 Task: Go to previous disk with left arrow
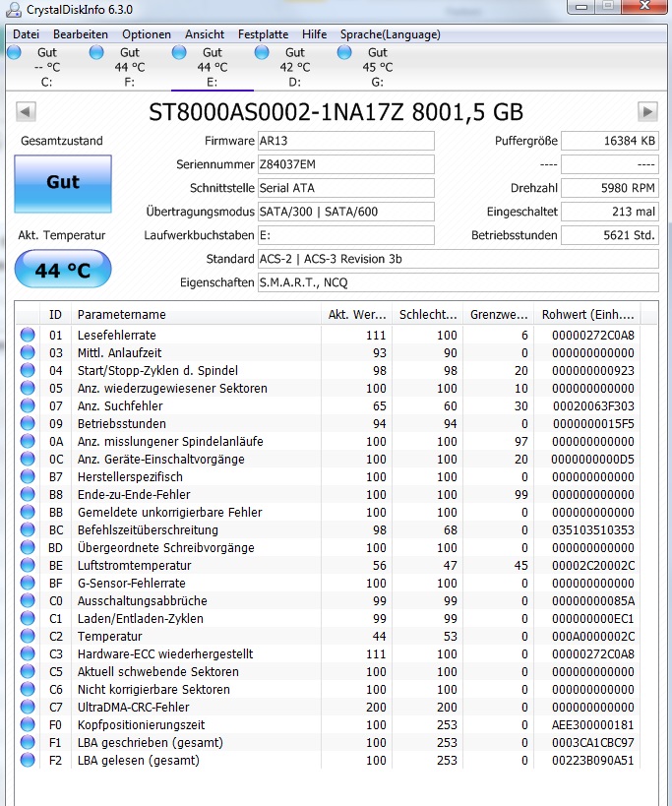click(x=26, y=111)
